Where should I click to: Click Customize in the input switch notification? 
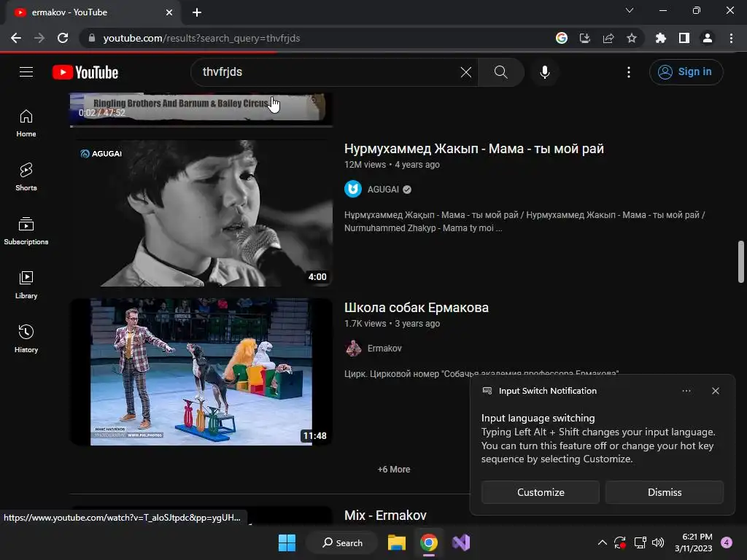[541, 492]
